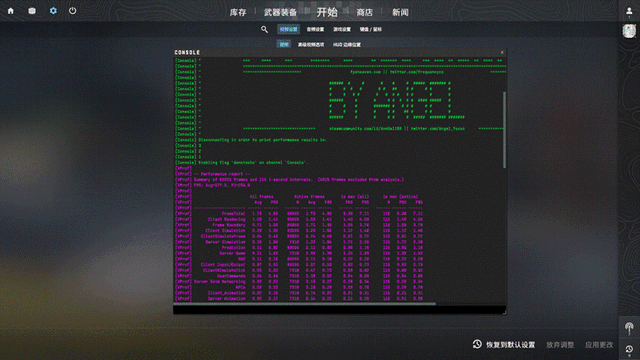The image size is (640, 360).
Task: Select the 视频 sub-tab
Action: coord(284,44)
